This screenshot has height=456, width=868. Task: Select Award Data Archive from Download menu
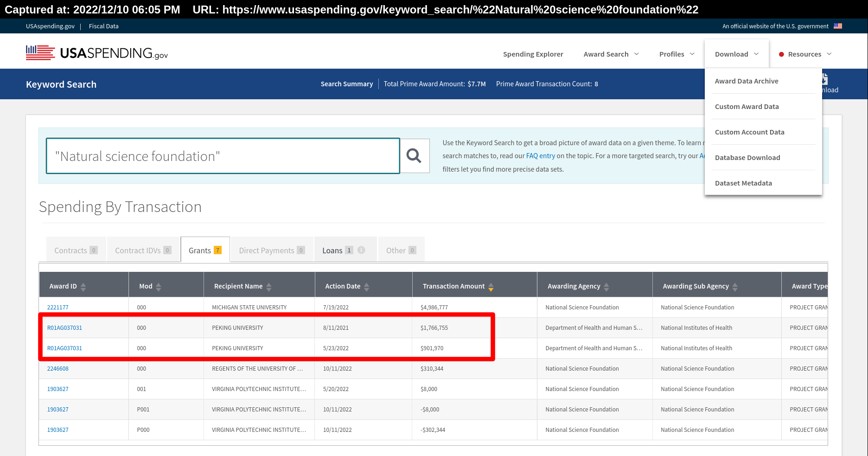[x=747, y=81]
